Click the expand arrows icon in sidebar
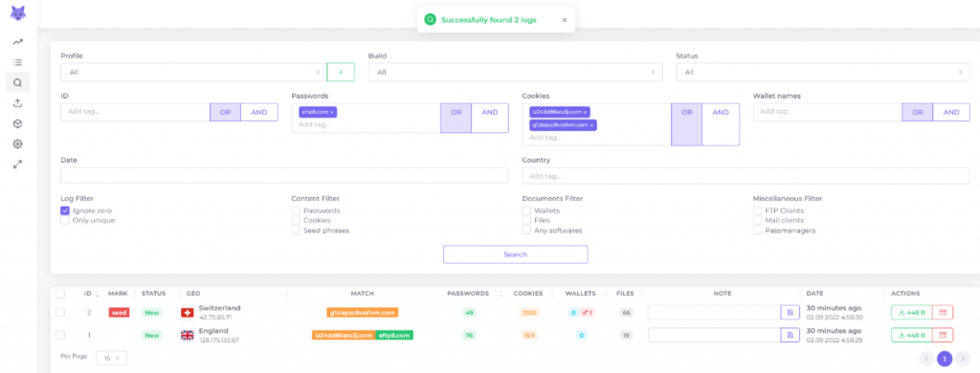 (x=17, y=165)
